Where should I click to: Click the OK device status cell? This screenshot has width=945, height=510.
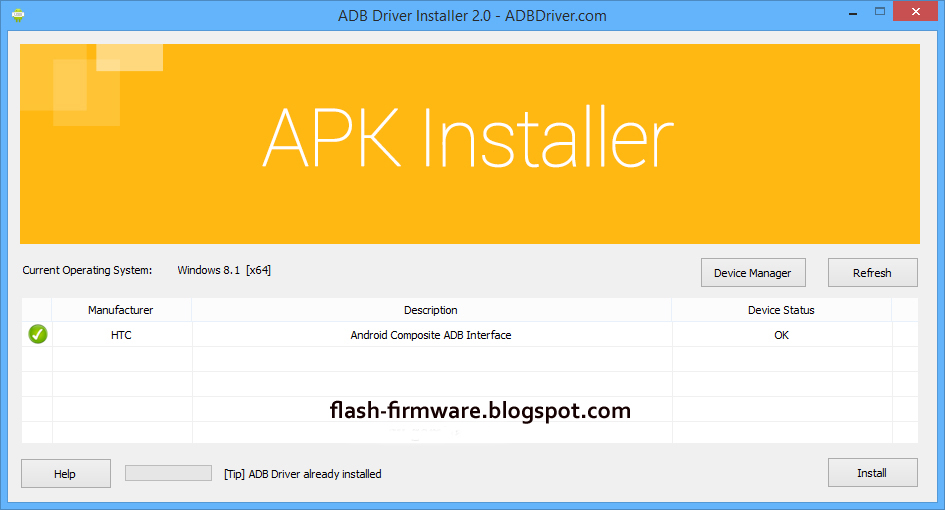tap(781, 335)
